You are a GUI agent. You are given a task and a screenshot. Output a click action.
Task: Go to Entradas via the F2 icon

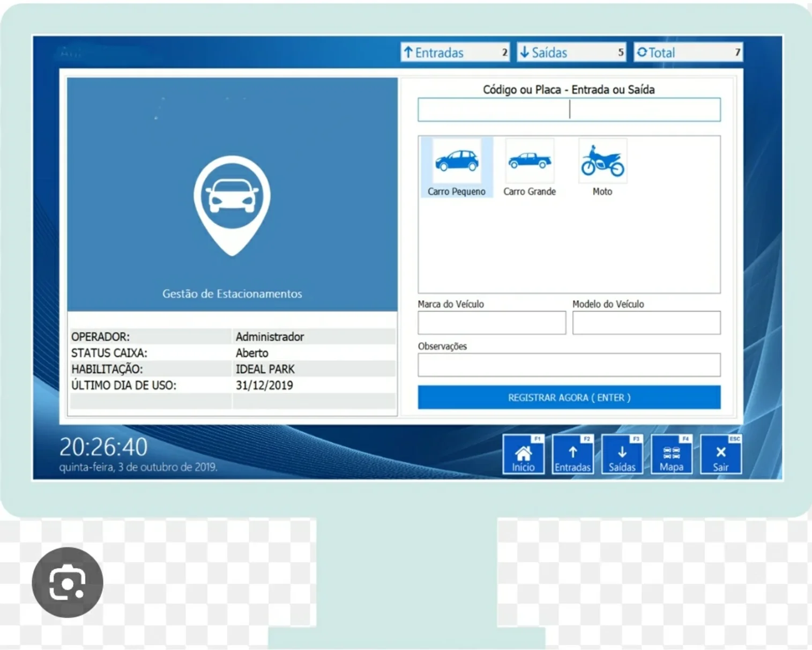click(572, 454)
